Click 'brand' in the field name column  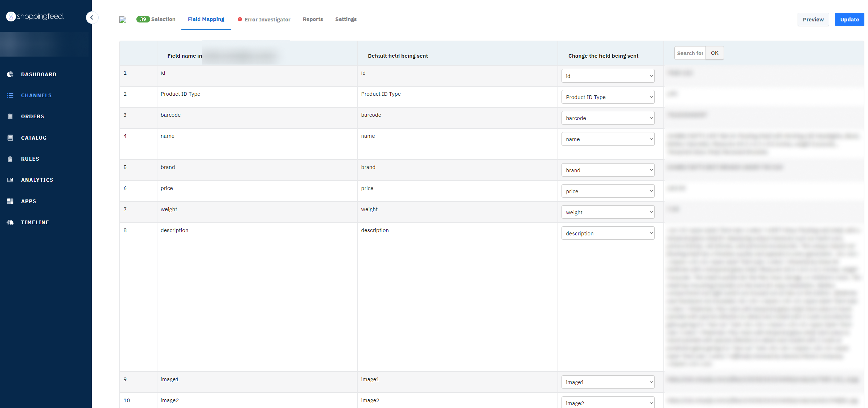pyautogui.click(x=168, y=167)
